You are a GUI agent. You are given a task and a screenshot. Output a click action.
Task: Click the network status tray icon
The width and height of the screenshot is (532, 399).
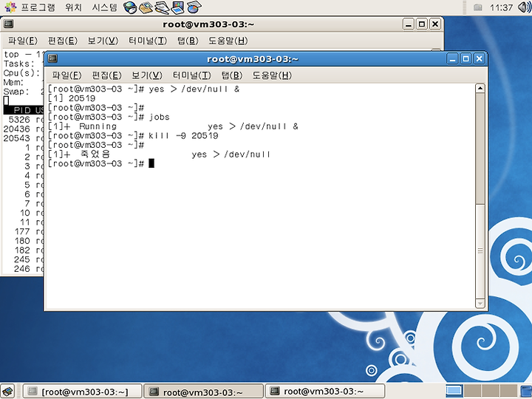click(x=478, y=7)
